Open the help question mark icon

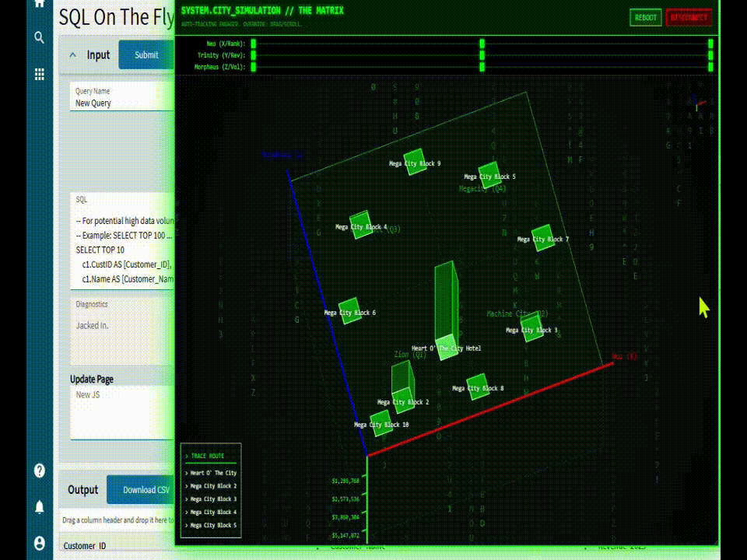pos(40,471)
